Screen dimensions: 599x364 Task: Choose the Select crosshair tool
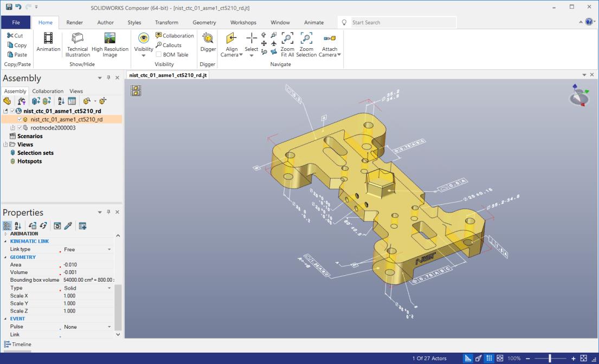252,38
